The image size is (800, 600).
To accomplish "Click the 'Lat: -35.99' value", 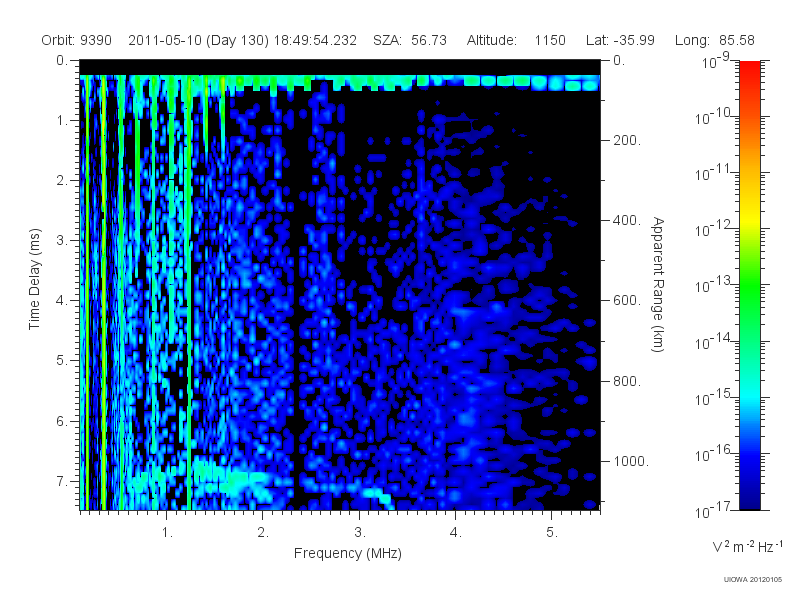I will pyautogui.click(x=620, y=40).
